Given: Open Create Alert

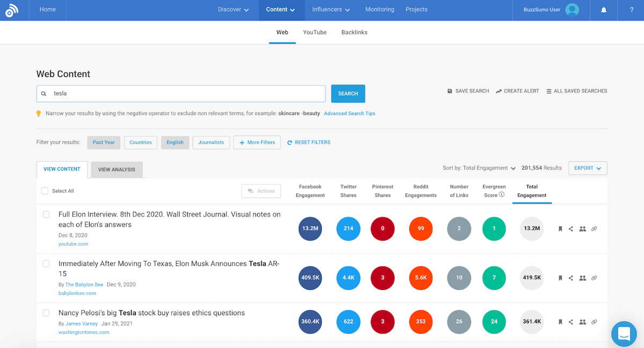Looking at the screenshot, I should click(517, 91).
